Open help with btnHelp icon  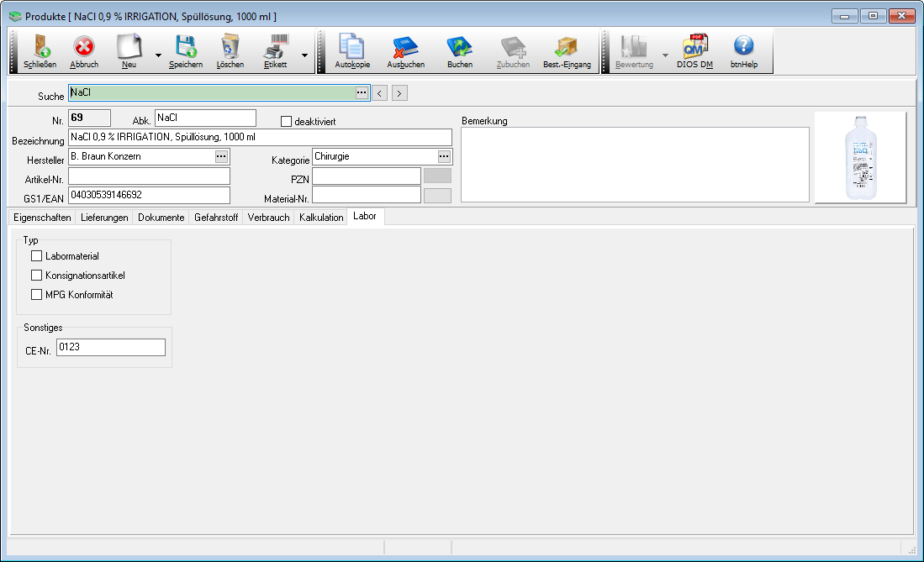point(743,50)
